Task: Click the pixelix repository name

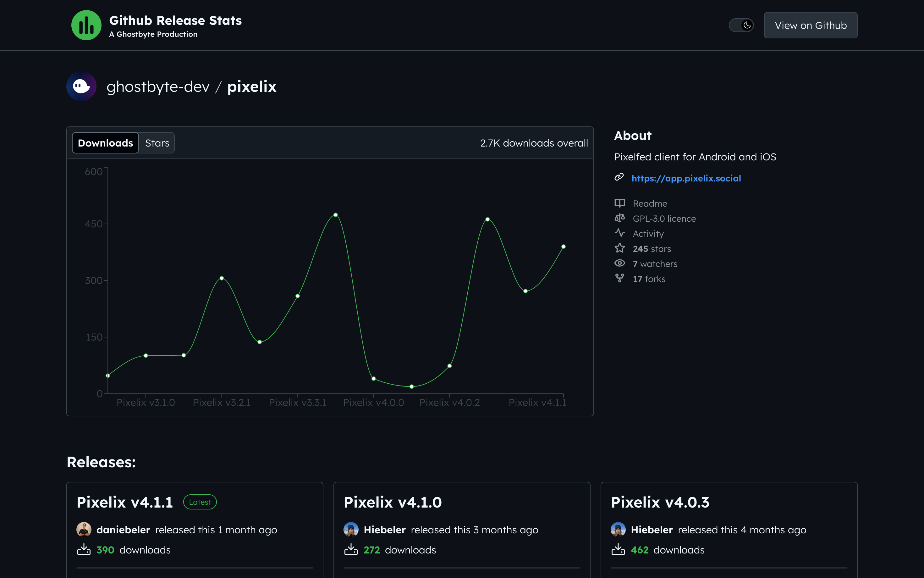Action: click(252, 87)
